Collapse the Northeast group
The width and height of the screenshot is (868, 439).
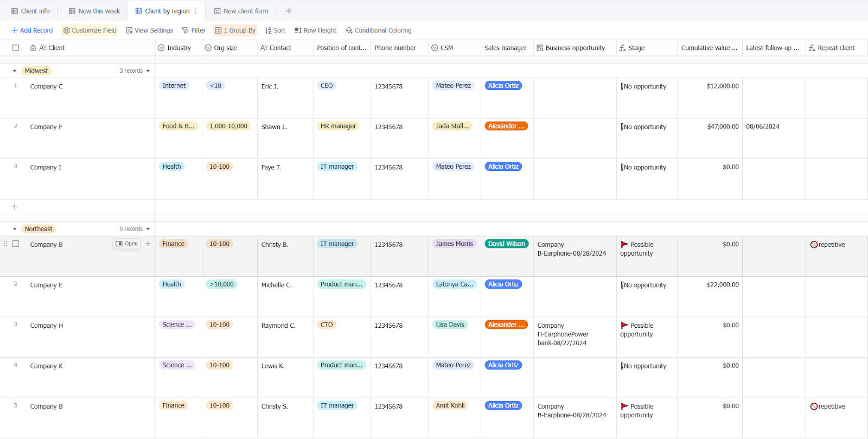15,229
